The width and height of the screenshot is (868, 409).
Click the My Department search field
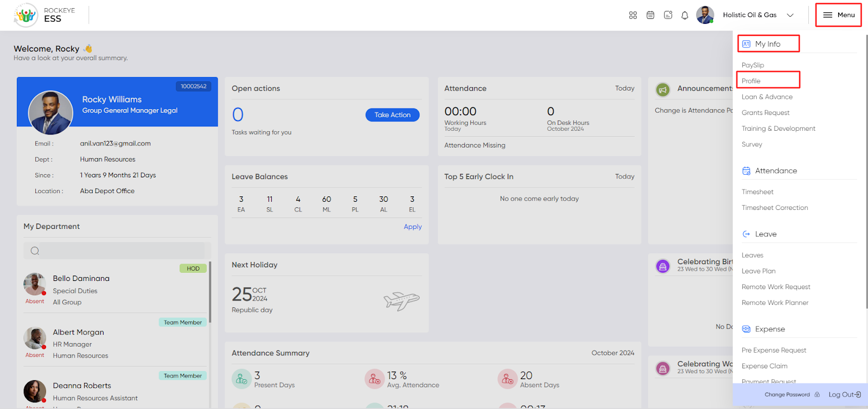[x=117, y=251]
